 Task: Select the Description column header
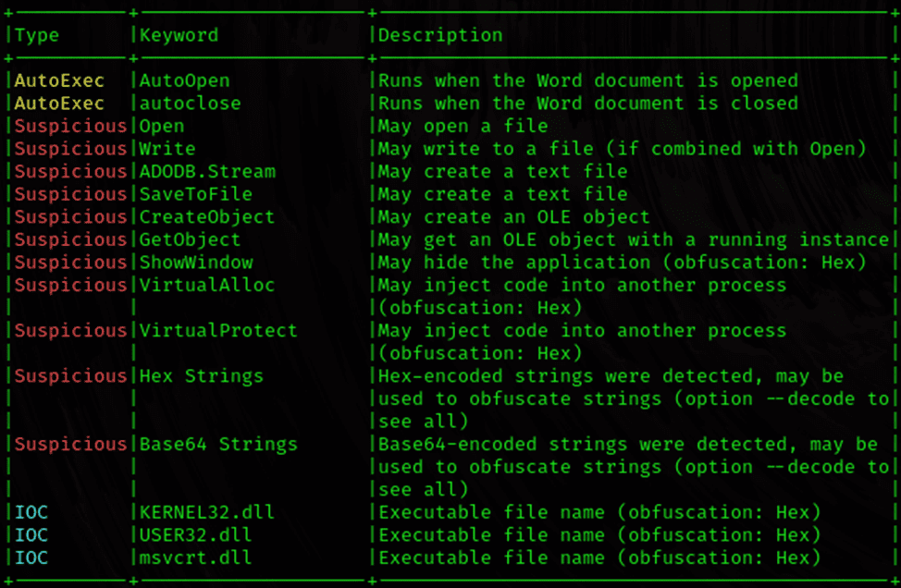coord(439,35)
